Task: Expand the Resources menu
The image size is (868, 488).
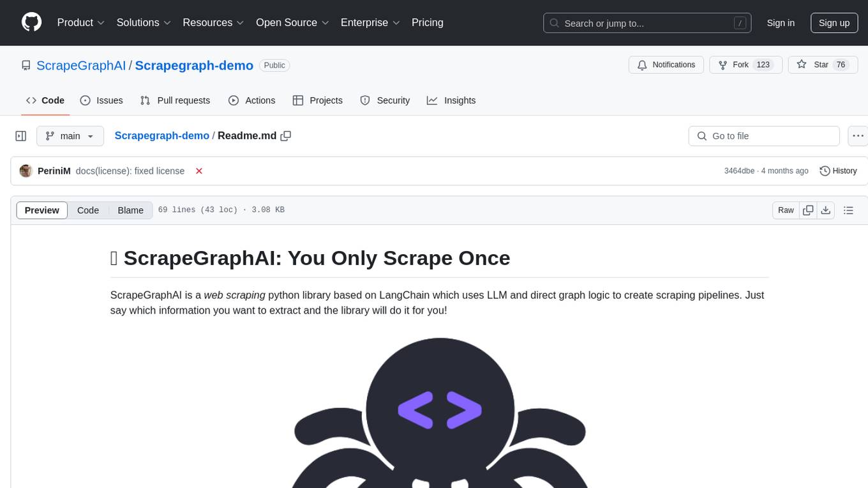Action: (x=213, y=22)
